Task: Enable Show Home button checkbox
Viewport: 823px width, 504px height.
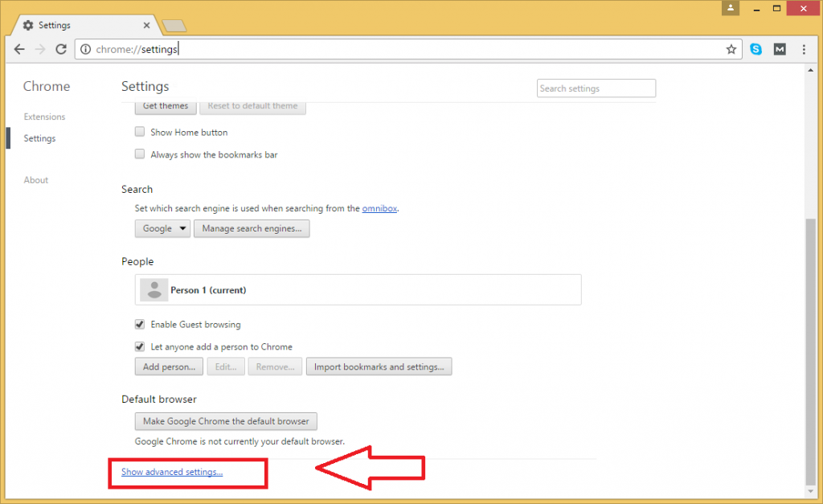Action: coord(140,132)
